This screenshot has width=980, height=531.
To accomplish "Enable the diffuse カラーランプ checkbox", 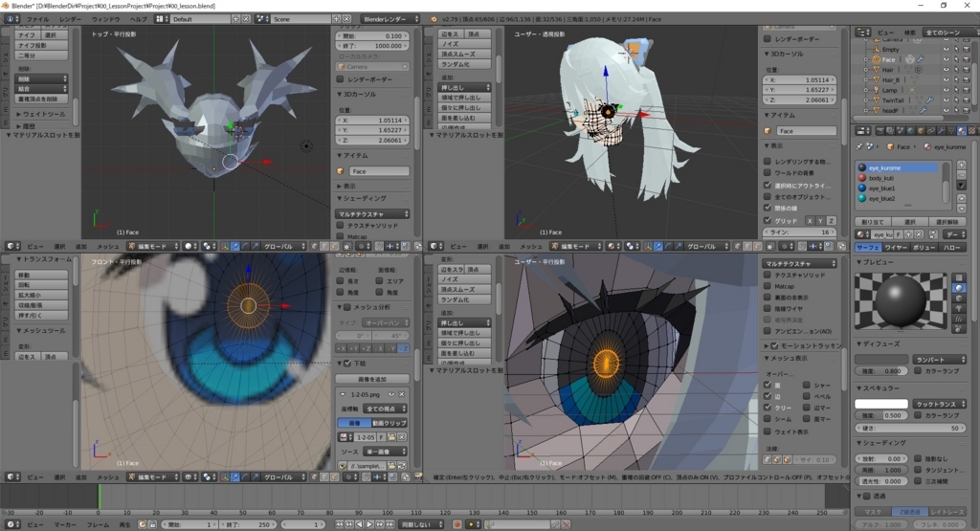I will coord(918,371).
